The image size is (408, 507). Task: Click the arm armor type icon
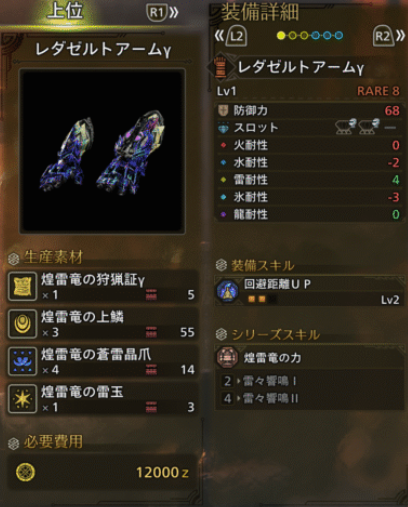220,67
